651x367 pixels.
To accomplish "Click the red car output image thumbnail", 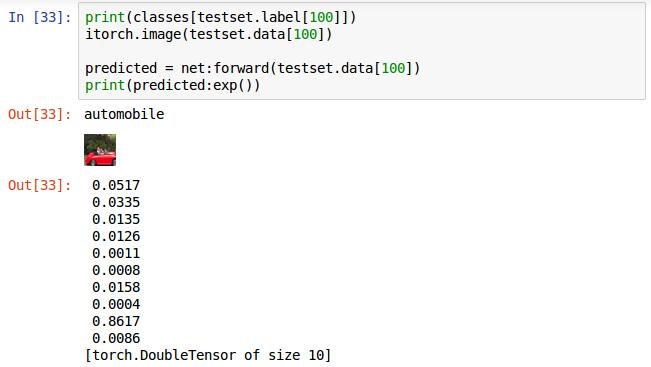I will pyautogui.click(x=100, y=150).
